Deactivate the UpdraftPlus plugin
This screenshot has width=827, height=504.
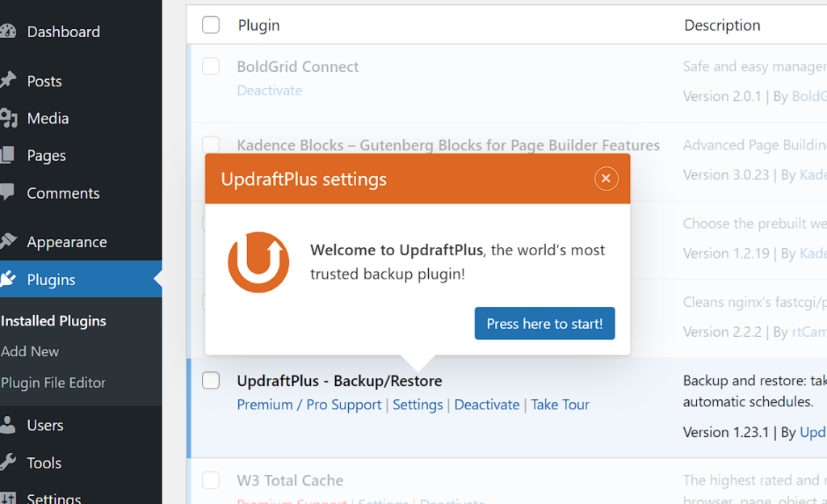tap(487, 405)
